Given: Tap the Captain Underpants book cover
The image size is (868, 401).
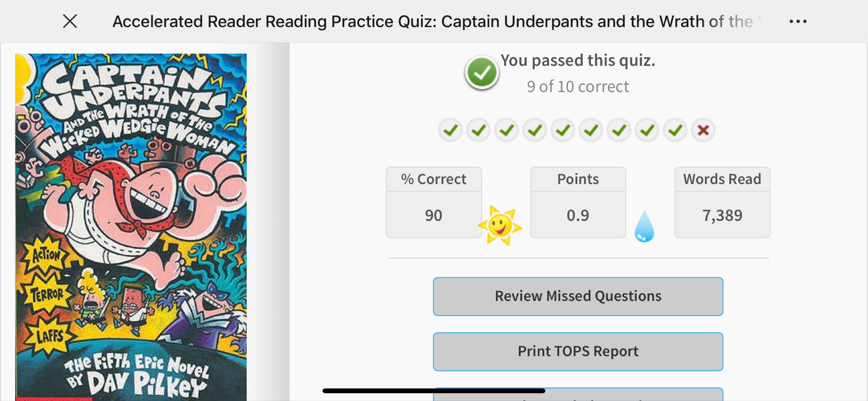Looking at the screenshot, I should coord(131,227).
